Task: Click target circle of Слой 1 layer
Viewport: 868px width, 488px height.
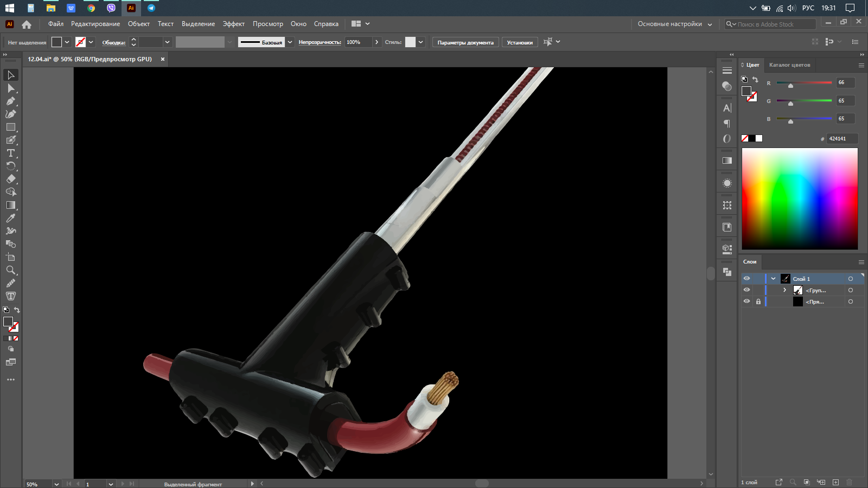Action: point(850,279)
